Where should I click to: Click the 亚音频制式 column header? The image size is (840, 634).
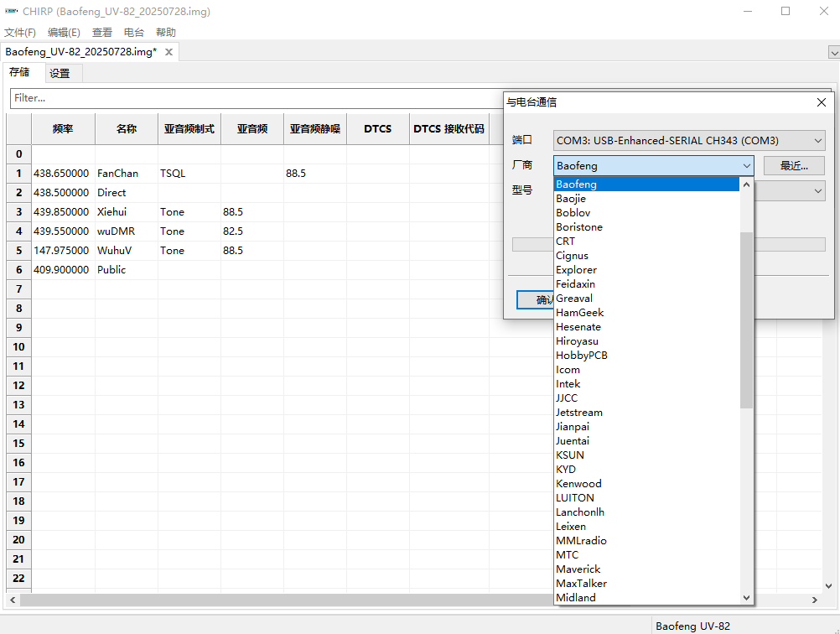pyautogui.click(x=189, y=128)
